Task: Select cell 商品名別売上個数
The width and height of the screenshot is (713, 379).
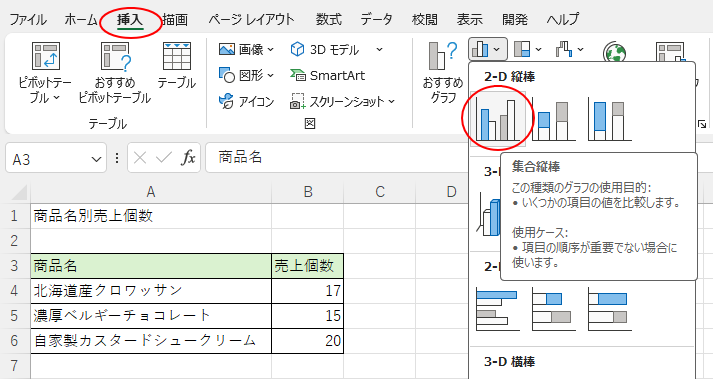Action: [x=151, y=216]
